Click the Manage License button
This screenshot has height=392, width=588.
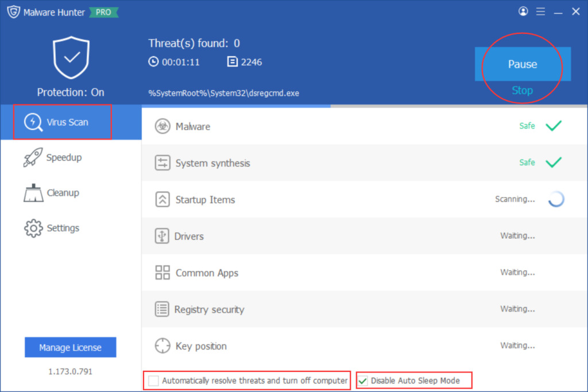[x=70, y=347]
